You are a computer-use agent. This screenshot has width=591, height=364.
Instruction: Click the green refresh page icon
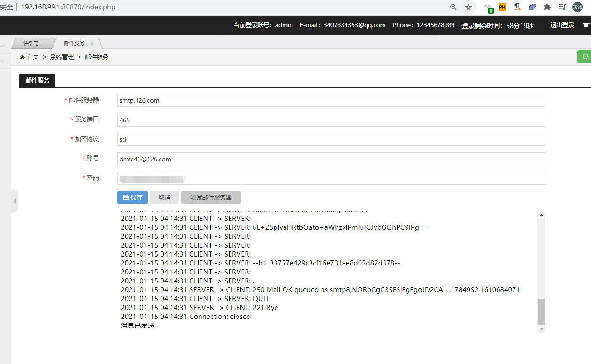coord(585,56)
